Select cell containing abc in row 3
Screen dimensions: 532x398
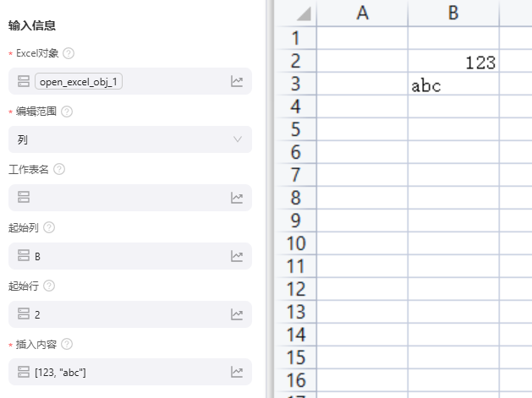453,85
